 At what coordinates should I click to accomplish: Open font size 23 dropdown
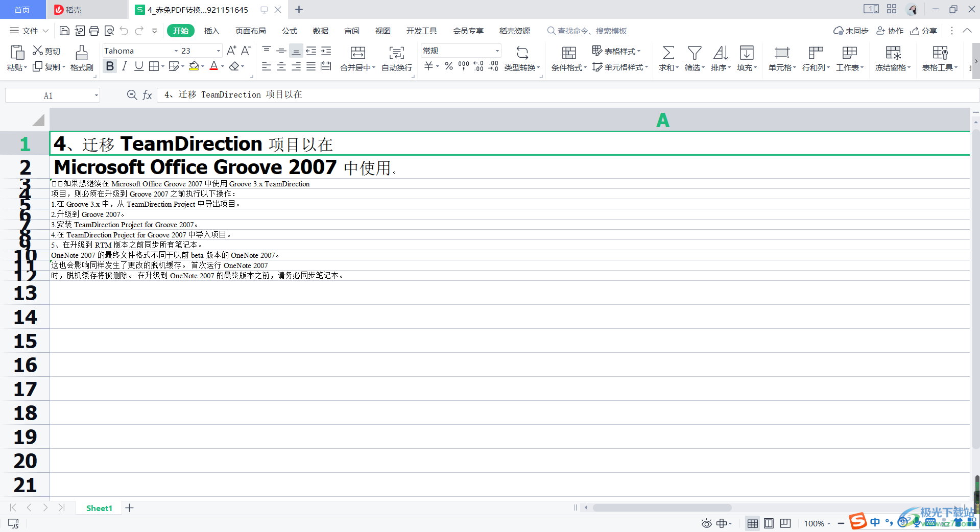tap(219, 51)
